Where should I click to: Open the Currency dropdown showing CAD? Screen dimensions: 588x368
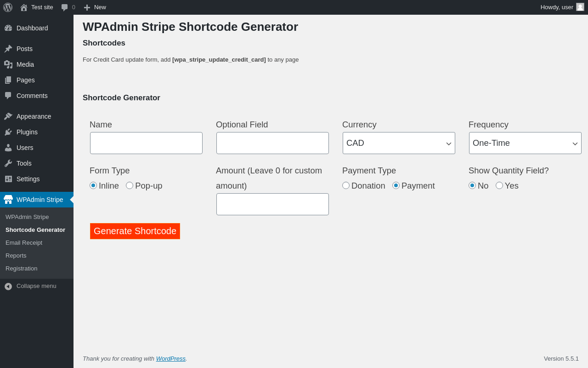coord(399,143)
